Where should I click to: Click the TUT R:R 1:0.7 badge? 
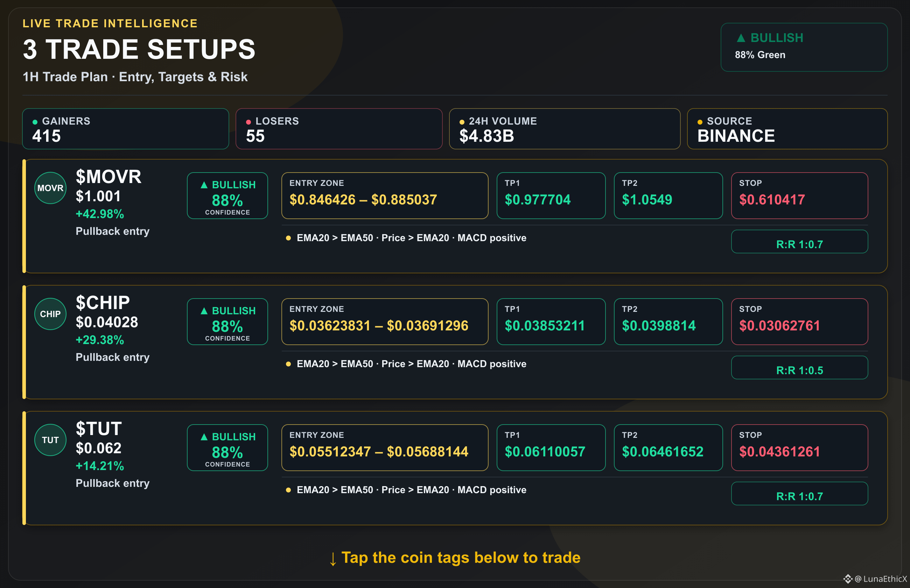(x=799, y=494)
